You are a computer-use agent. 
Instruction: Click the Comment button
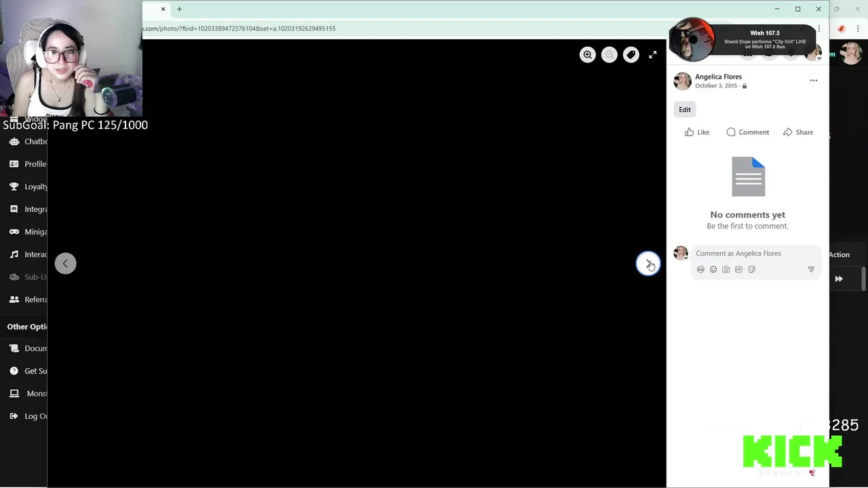(x=747, y=132)
